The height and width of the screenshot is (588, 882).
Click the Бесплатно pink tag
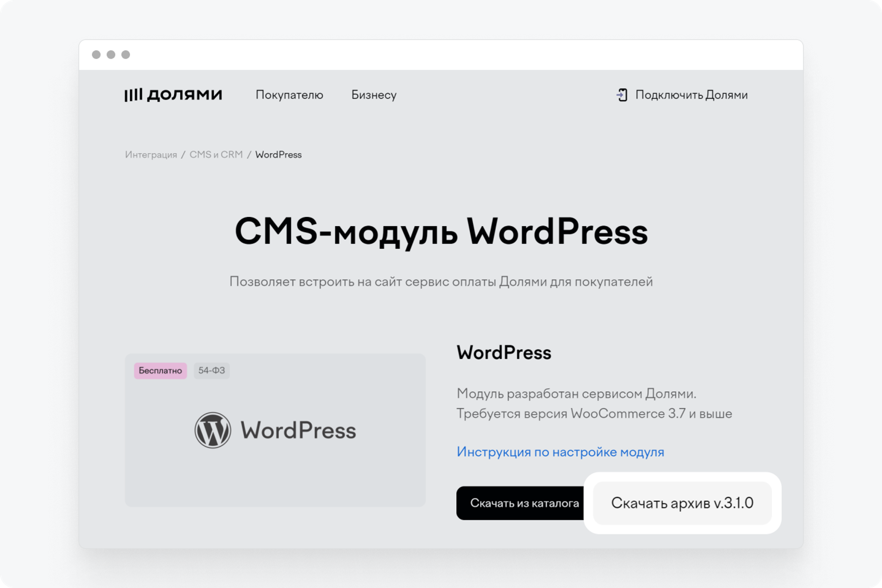tap(160, 371)
